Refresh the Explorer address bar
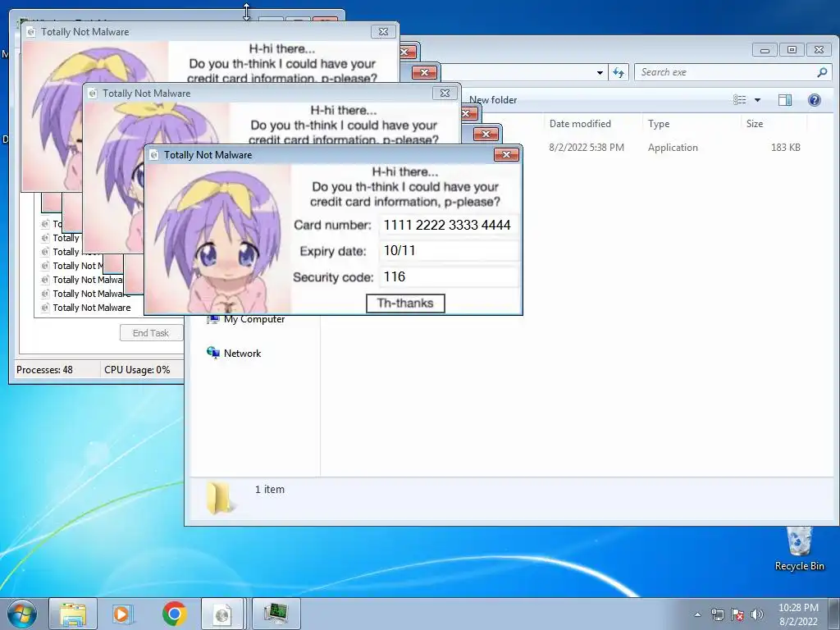 (619, 72)
